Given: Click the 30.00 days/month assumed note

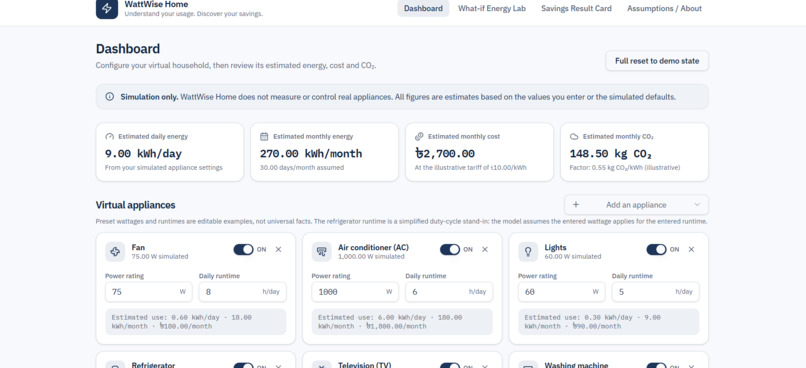Looking at the screenshot, I should coord(302,168).
